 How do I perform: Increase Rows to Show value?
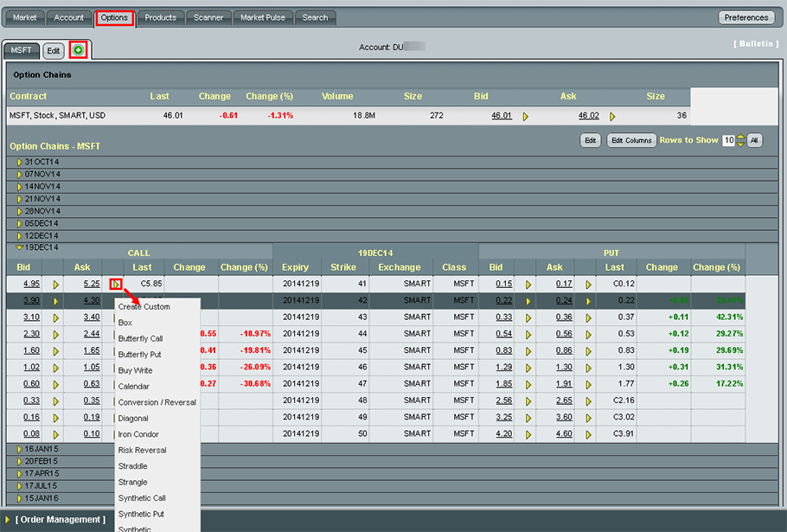pyautogui.click(x=741, y=137)
